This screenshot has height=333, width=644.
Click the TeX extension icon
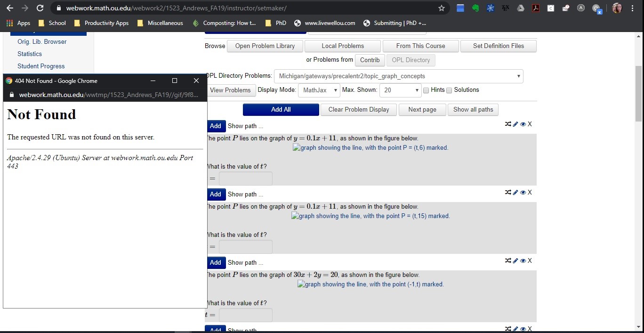[506, 8]
